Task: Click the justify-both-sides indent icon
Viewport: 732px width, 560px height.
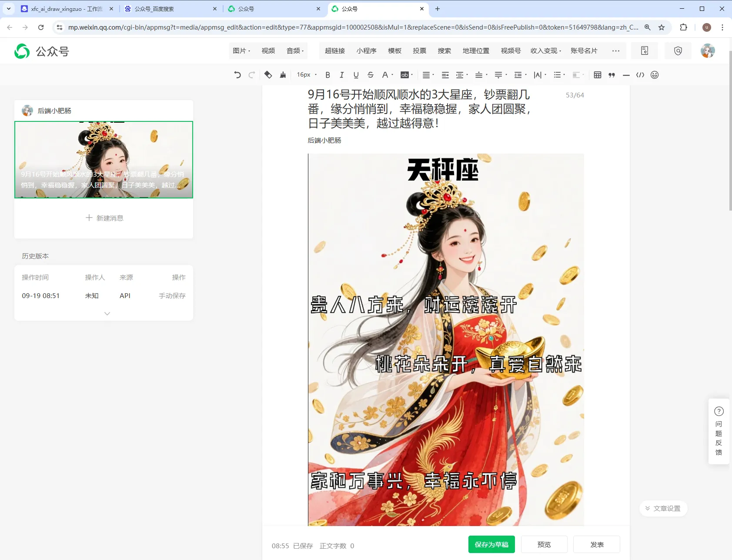Action: point(445,75)
